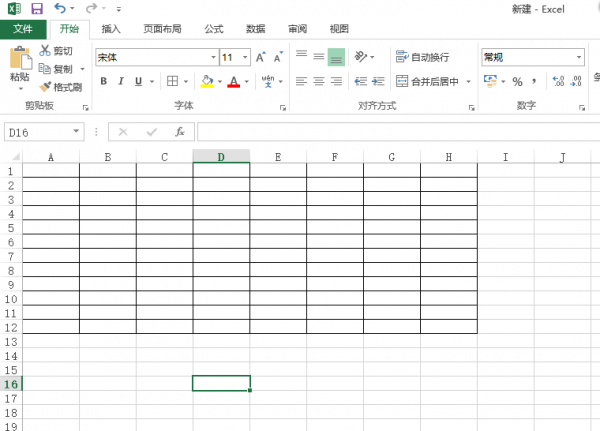
Task: Open the Formulas (公式) tab
Action: click(213, 29)
